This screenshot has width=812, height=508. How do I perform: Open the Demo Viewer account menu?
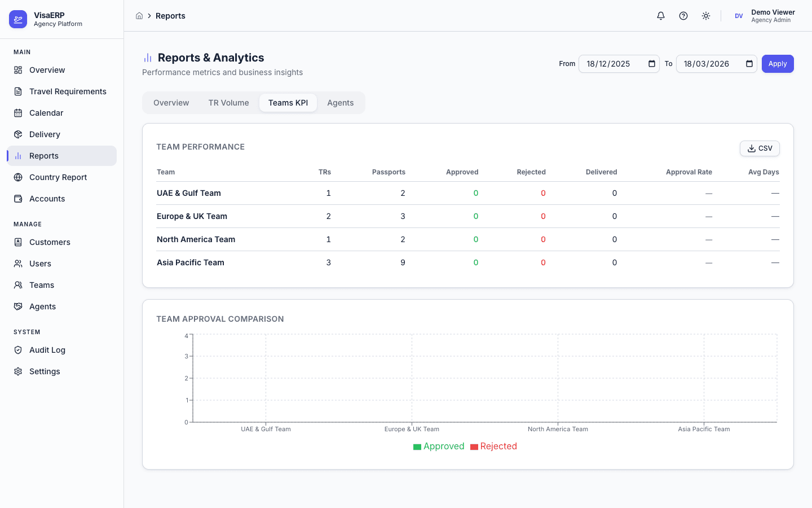[767, 15]
